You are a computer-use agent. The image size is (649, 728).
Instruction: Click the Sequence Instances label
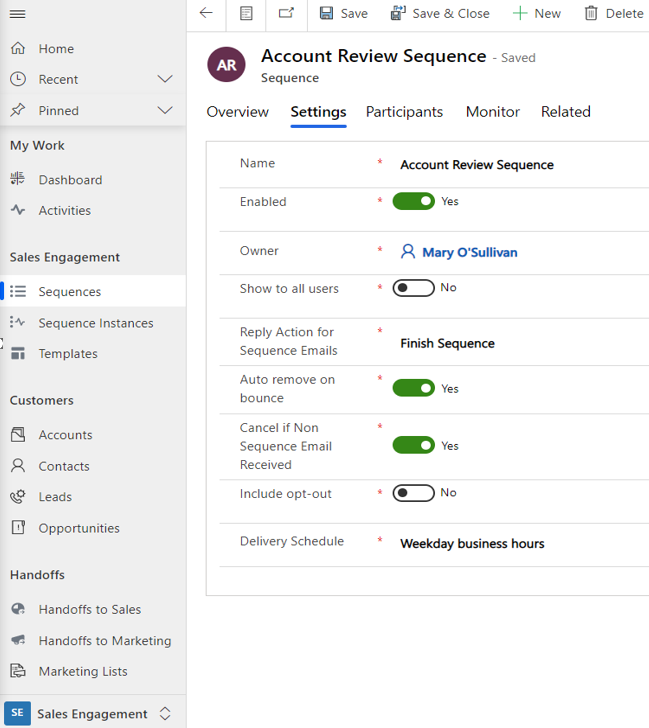coord(96,323)
